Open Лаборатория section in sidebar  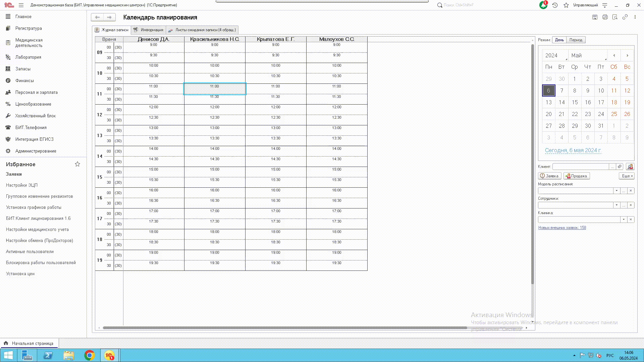[x=28, y=57]
